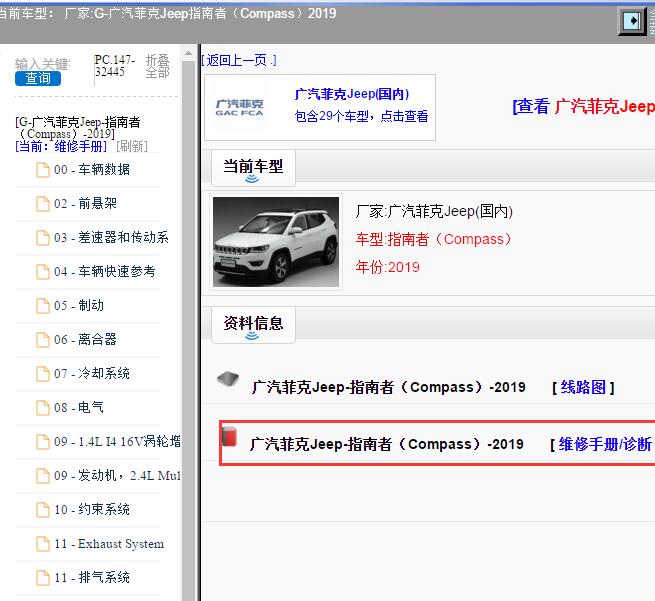Open the 线路图 wiring diagram link

point(583,387)
